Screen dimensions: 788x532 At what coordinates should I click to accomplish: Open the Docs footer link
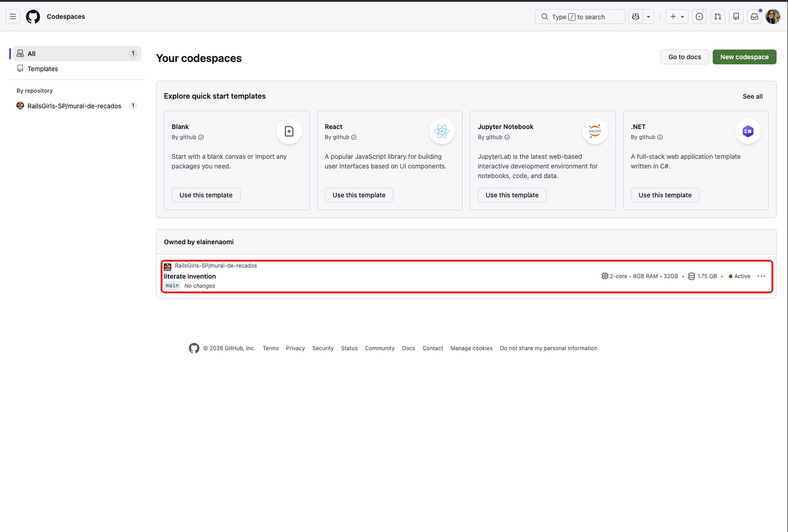pos(408,349)
